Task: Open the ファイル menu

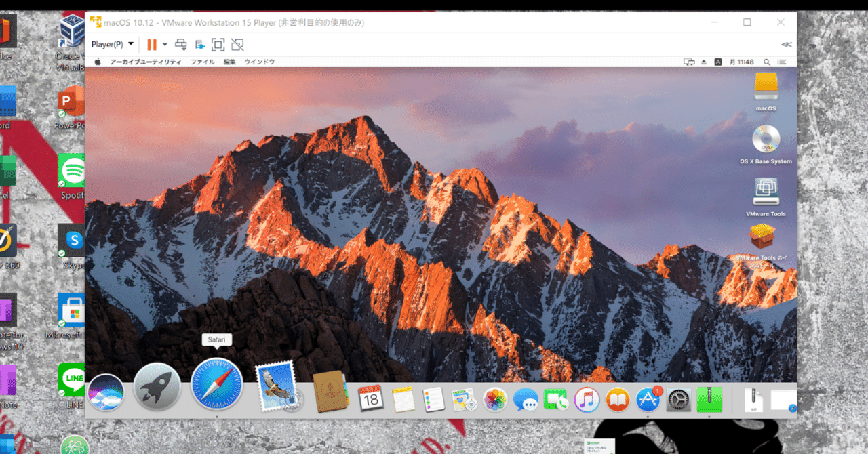Action: click(202, 62)
